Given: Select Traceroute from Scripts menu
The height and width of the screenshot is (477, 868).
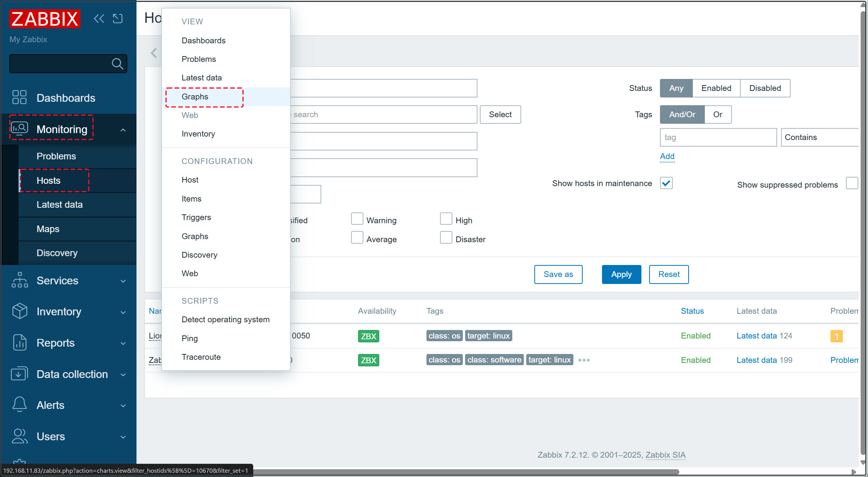Looking at the screenshot, I should point(201,357).
